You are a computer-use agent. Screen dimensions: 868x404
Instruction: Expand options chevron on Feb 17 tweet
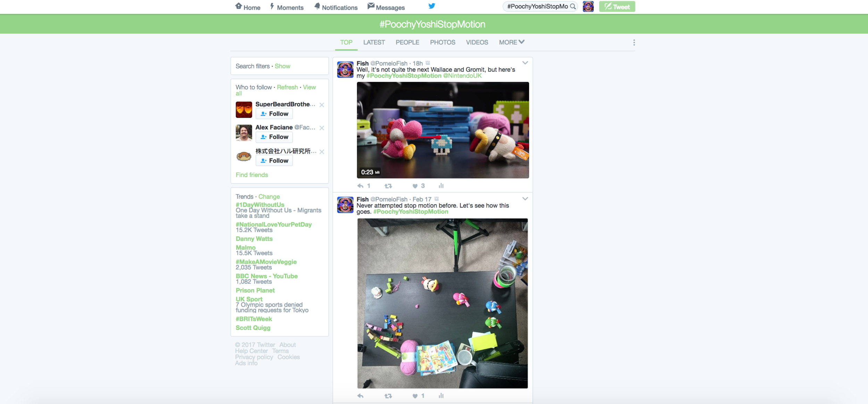tap(525, 199)
